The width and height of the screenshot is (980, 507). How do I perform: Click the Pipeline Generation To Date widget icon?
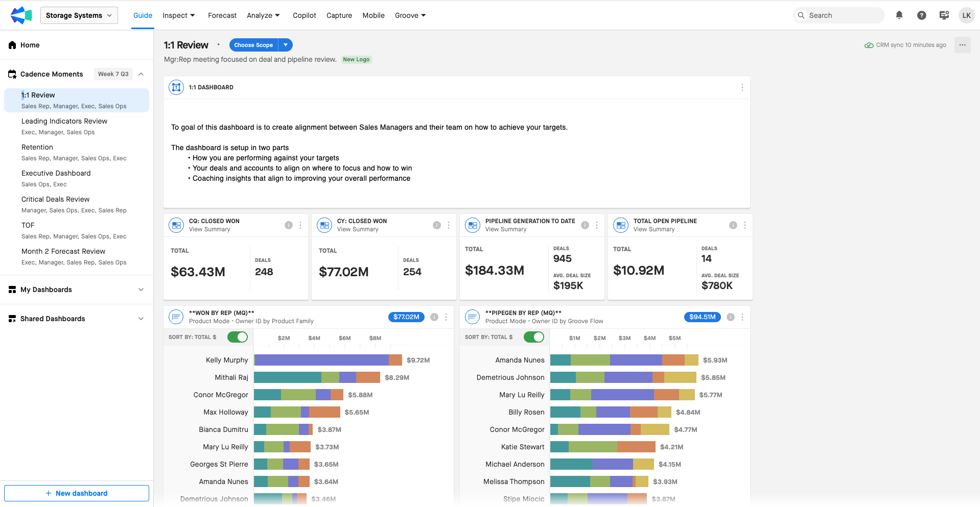pyautogui.click(x=473, y=225)
